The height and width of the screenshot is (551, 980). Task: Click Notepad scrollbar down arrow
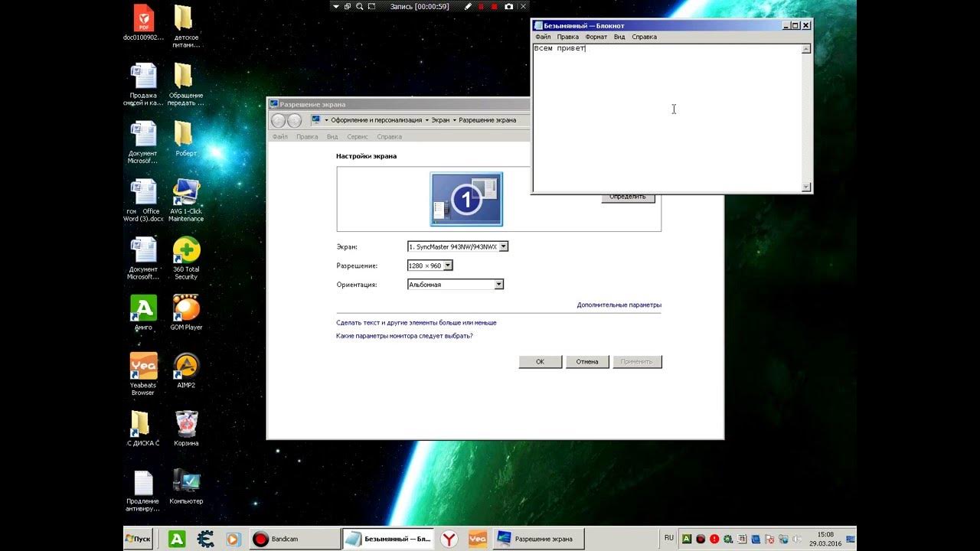point(806,187)
